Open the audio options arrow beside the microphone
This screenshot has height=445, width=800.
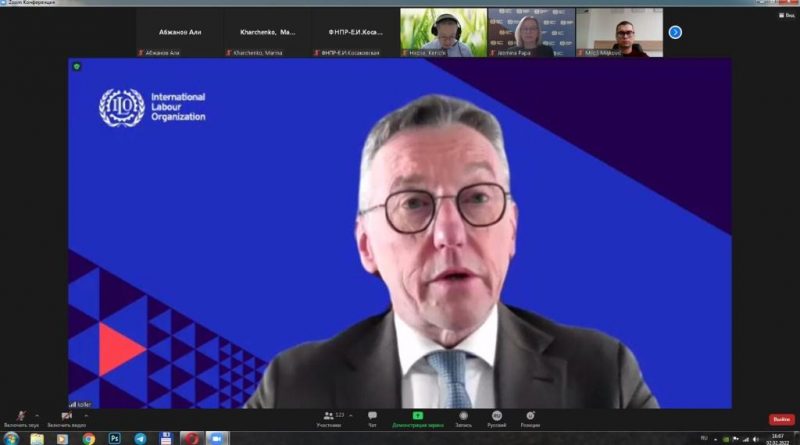[37, 415]
